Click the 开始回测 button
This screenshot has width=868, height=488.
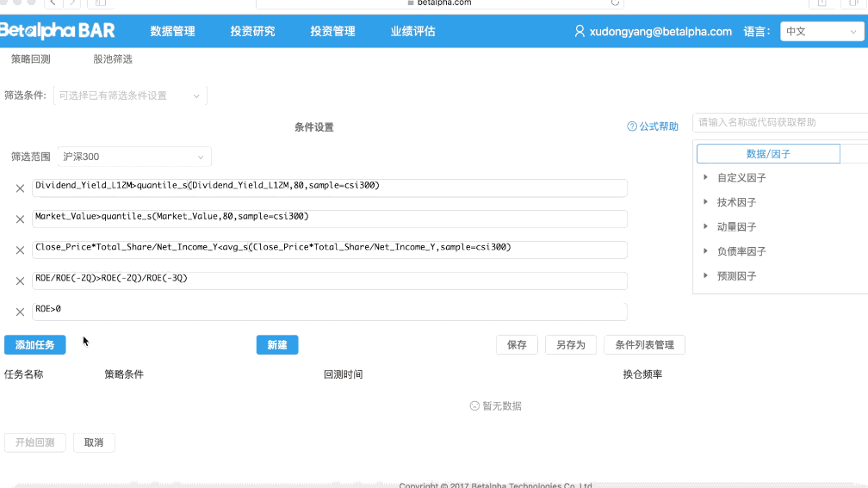[34, 442]
